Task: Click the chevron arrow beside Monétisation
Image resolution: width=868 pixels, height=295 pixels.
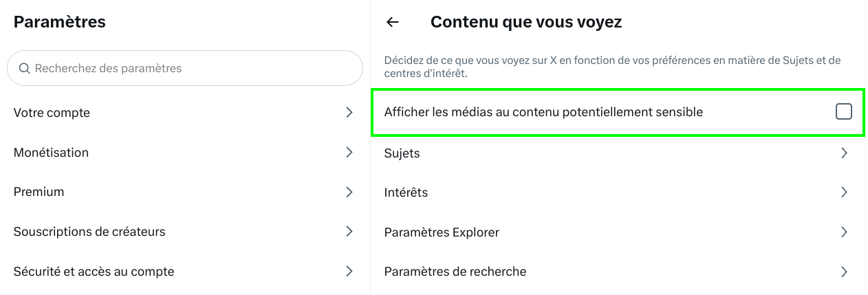Action: pyautogui.click(x=349, y=152)
